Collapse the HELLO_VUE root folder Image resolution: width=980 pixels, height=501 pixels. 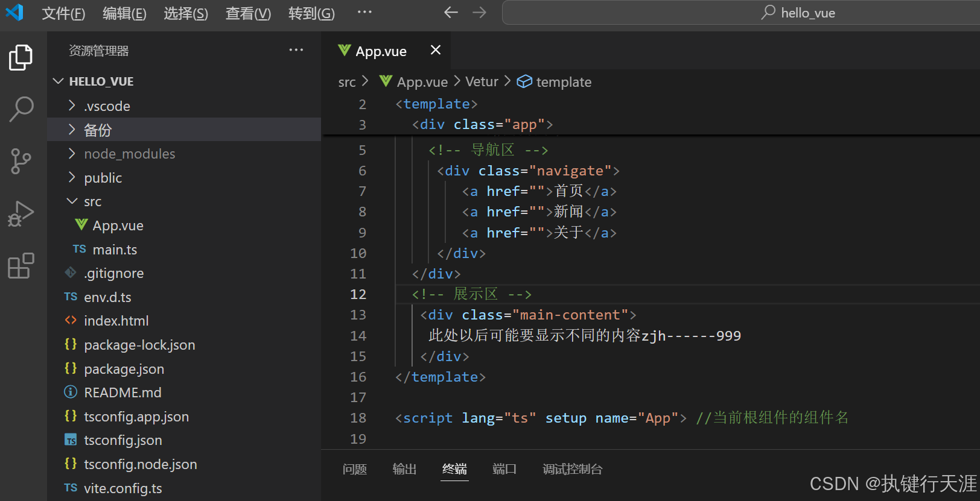click(185, 81)
